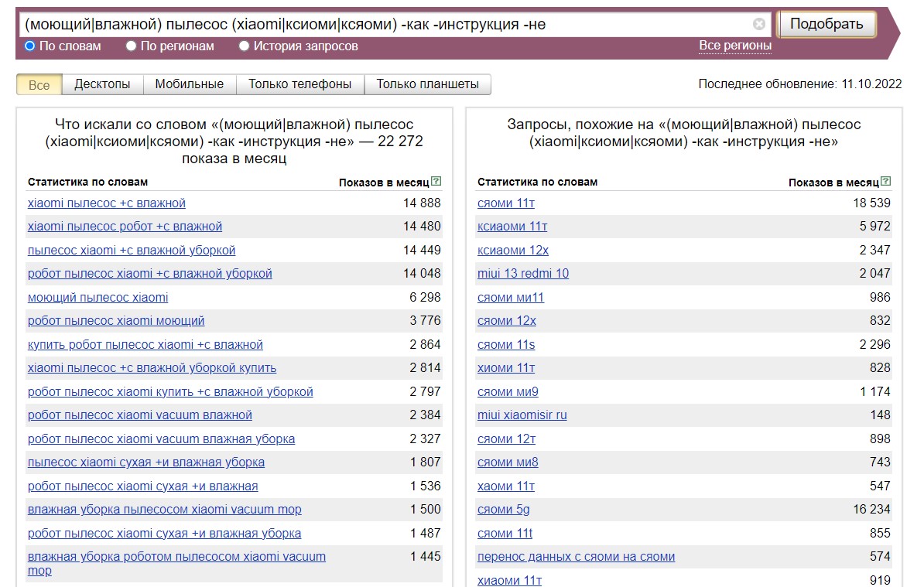This screenshot has width=924, height=587.
Task: Click right column header 'Статистика по словам'
Action: click(x=537, y=182)
